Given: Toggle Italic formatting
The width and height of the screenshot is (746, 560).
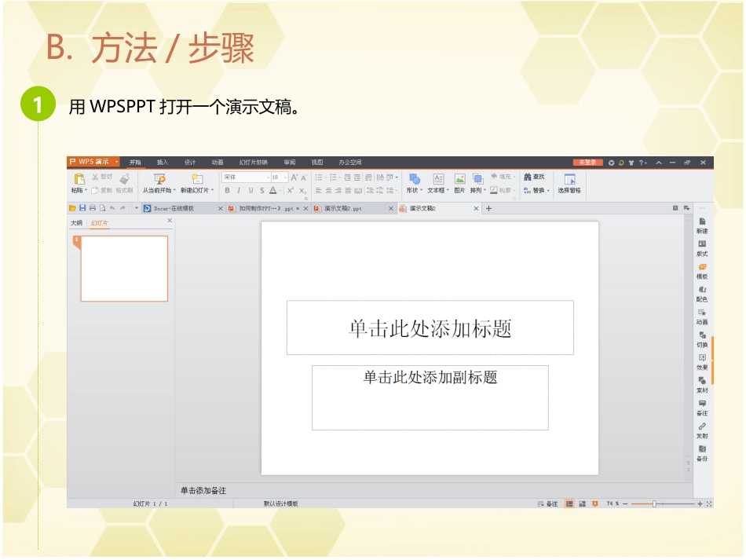Looking at the screenshot, I should point(239,190).
